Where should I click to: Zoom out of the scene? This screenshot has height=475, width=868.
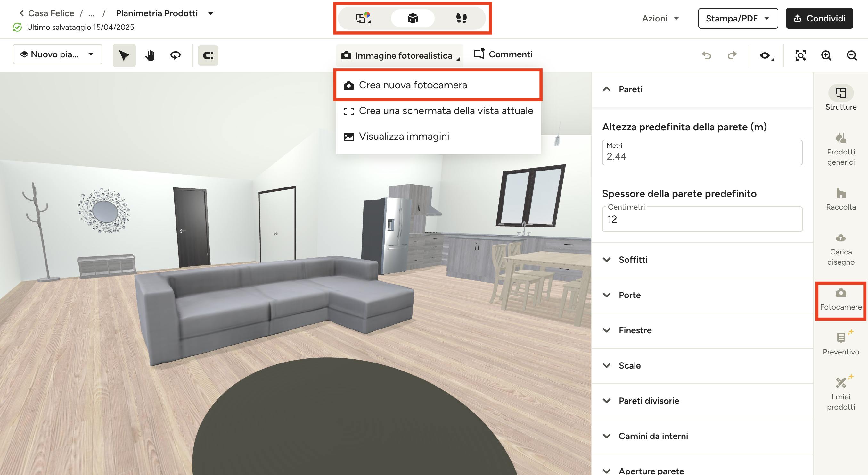(851, 55)
